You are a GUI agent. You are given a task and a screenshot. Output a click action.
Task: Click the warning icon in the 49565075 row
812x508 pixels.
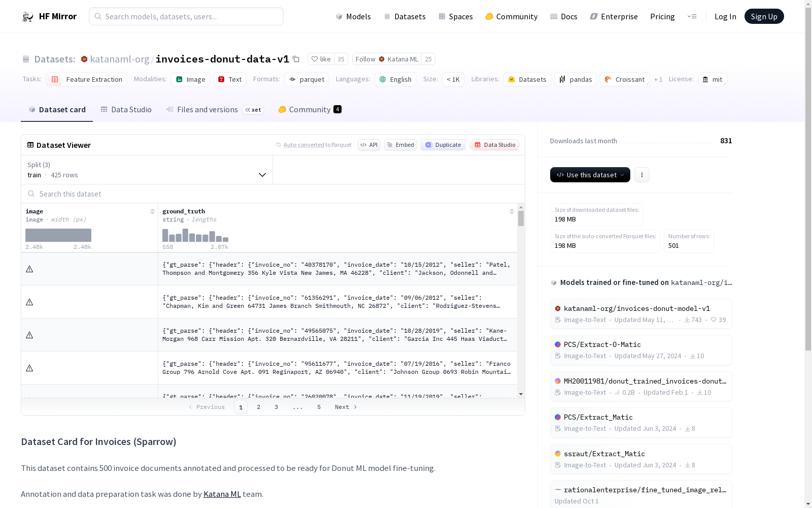[x=29, y=335]
